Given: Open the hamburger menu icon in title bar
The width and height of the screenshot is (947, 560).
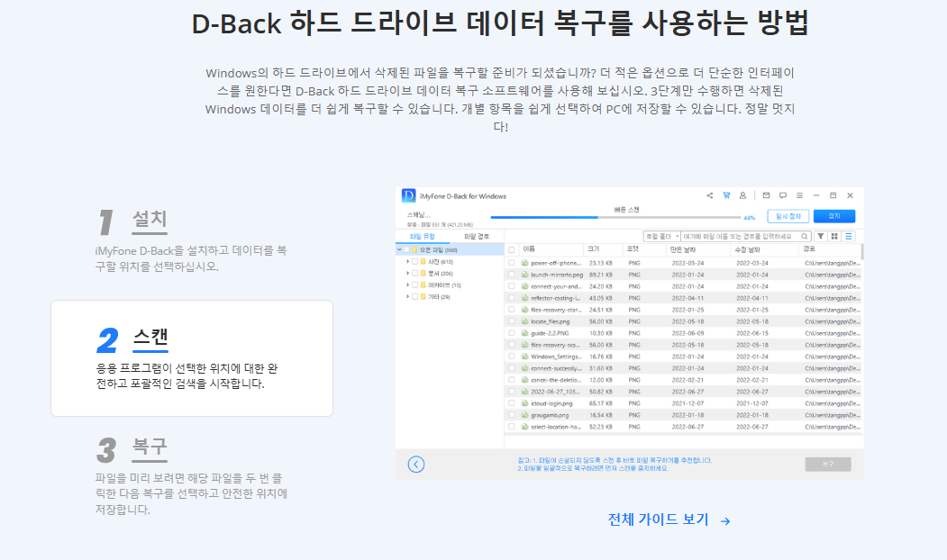Looking at the screenshot, I should [799, 195].
